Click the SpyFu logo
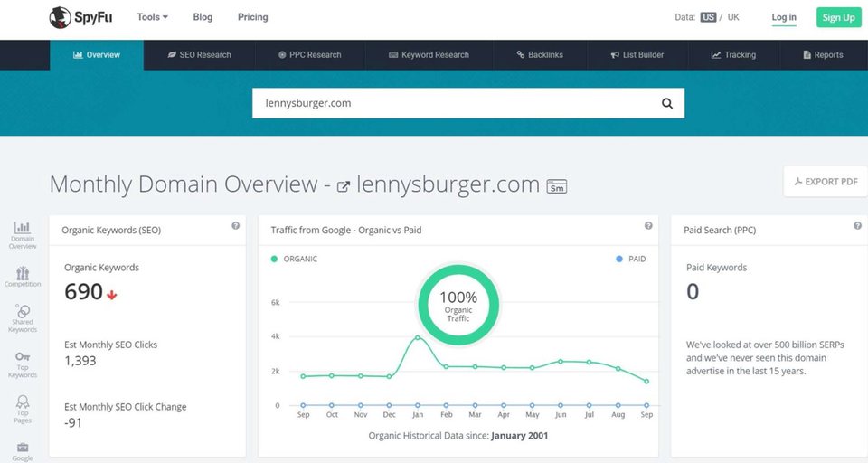The height and width of the screenshot is (463, 868). click(80, 17)
